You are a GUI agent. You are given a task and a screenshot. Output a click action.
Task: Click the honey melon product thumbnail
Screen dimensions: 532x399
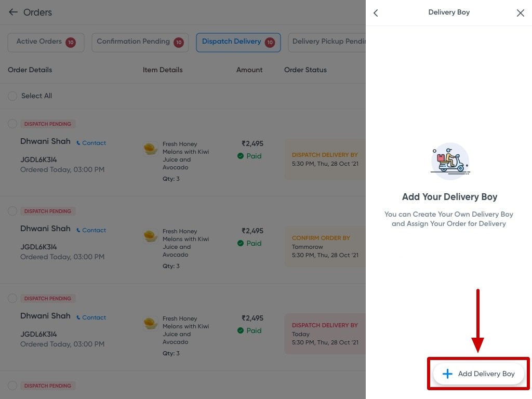pyautogui.click(x=150, y=149)
